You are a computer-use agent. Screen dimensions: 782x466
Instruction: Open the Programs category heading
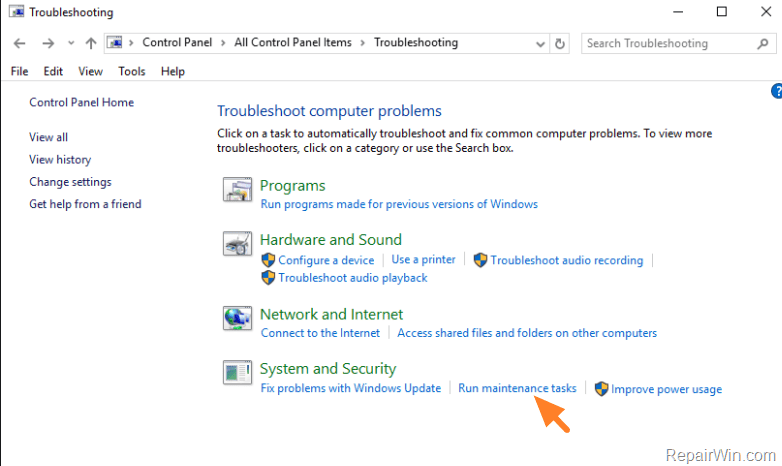[x=292, y=186]
